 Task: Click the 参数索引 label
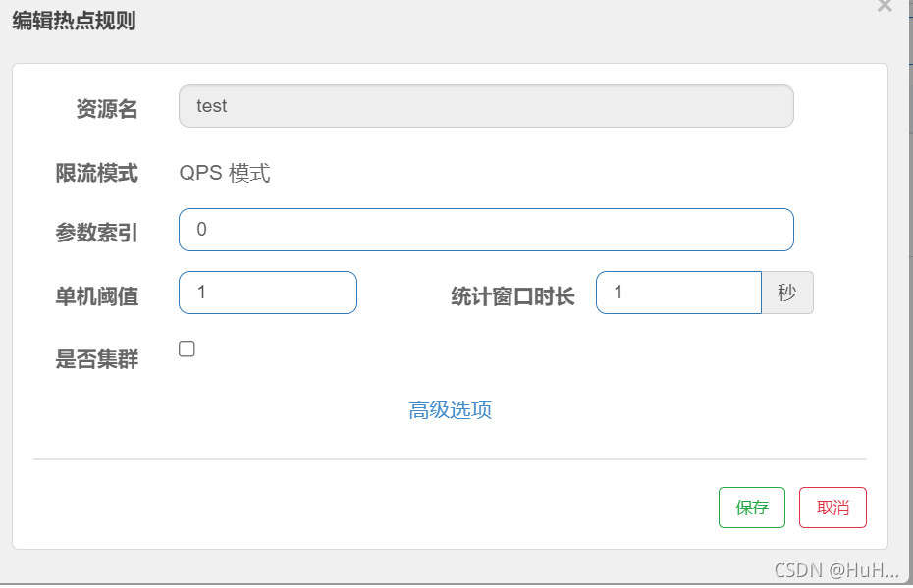96,233
